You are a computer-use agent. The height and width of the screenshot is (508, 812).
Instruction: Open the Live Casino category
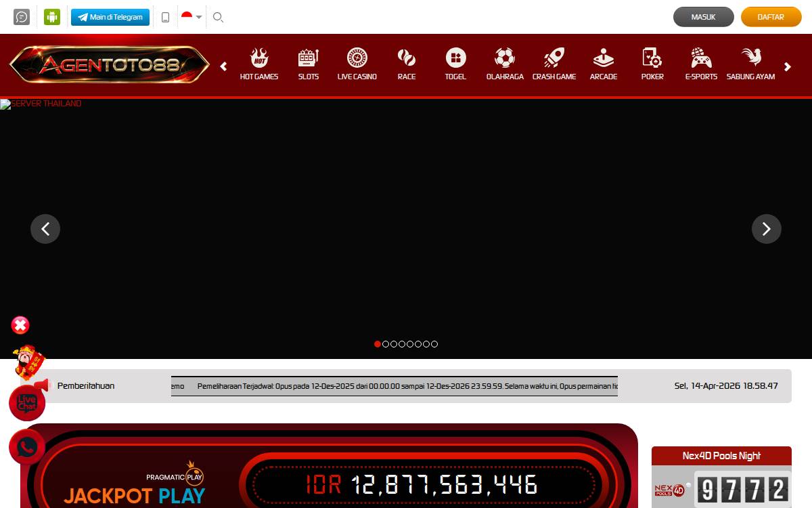[357, 65]
